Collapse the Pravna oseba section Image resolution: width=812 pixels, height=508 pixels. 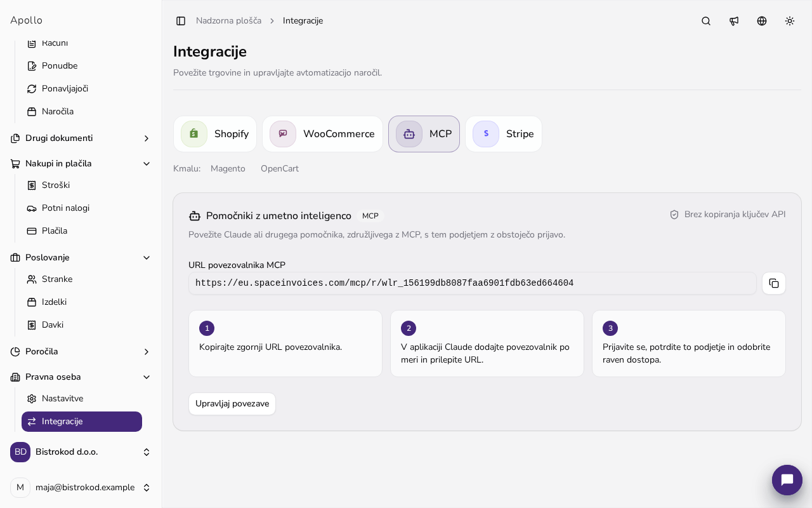click(81, 377)
